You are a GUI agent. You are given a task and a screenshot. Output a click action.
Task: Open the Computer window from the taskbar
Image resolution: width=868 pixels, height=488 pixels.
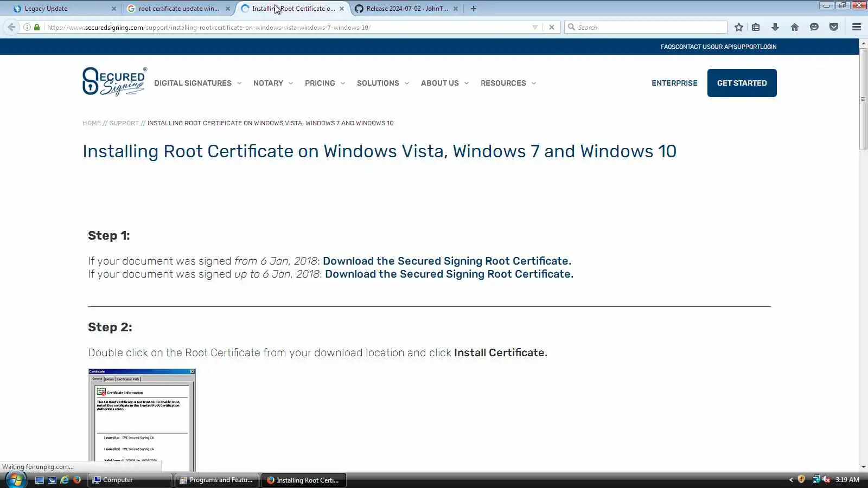(130, 480)
